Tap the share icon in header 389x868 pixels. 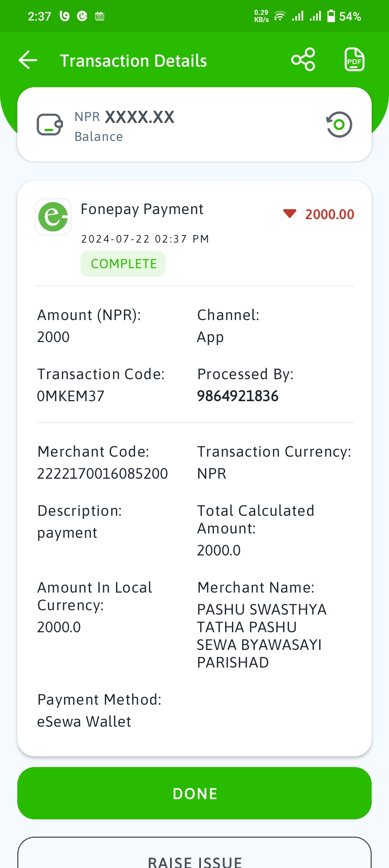pyautogui.click(x=303, y=59)
